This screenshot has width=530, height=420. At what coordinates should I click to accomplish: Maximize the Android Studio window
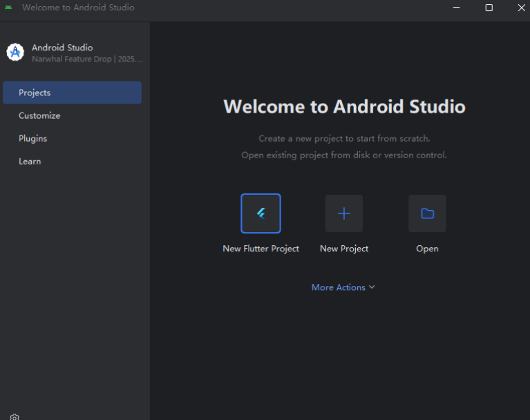pos(489,8)
